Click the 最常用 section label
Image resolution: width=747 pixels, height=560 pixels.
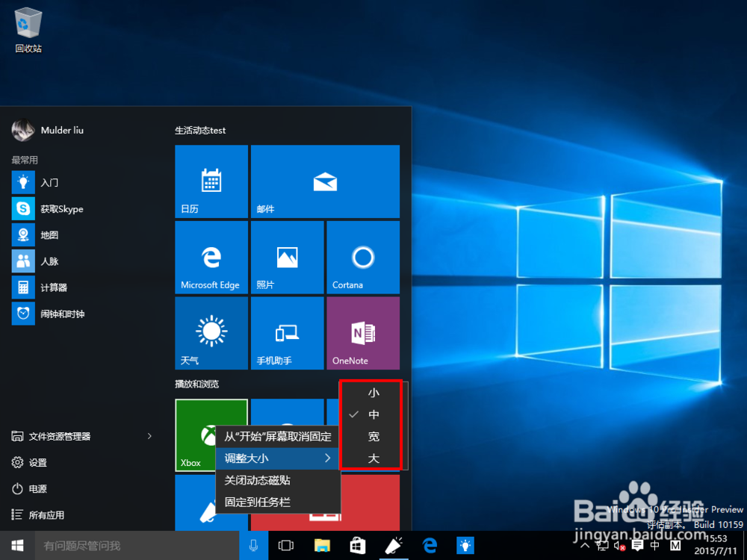coord(25,160)
